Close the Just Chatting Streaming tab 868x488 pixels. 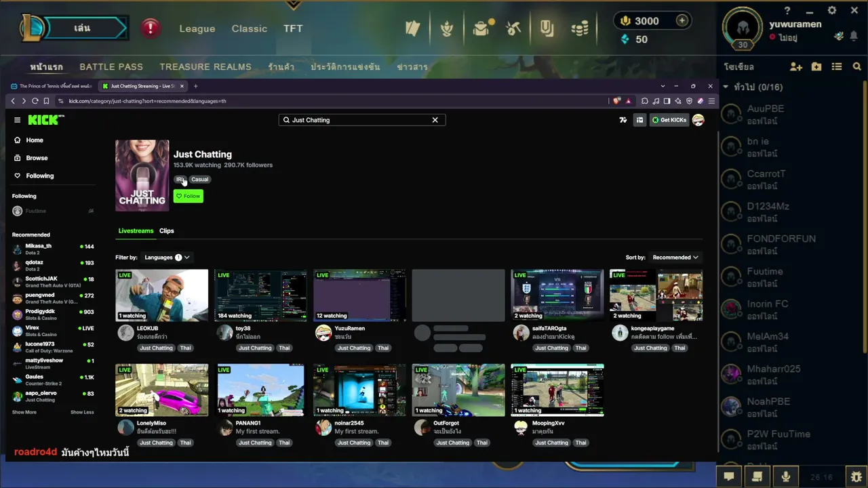click(x=182, y=86)
